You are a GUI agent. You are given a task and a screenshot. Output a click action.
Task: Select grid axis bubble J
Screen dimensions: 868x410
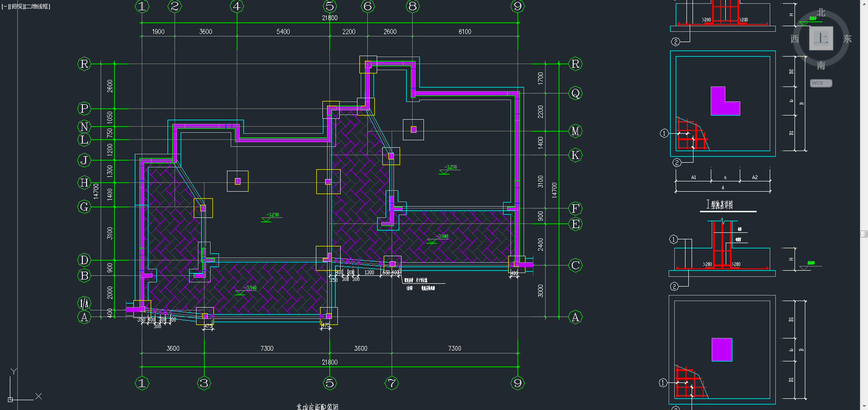pyautogui.click(x=84, y=160)
